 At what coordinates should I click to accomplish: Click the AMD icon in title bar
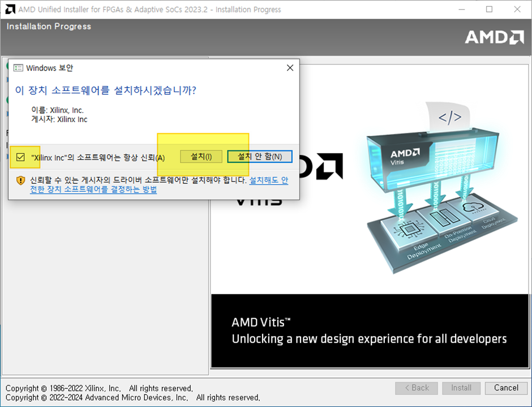[x=10, y=9]
